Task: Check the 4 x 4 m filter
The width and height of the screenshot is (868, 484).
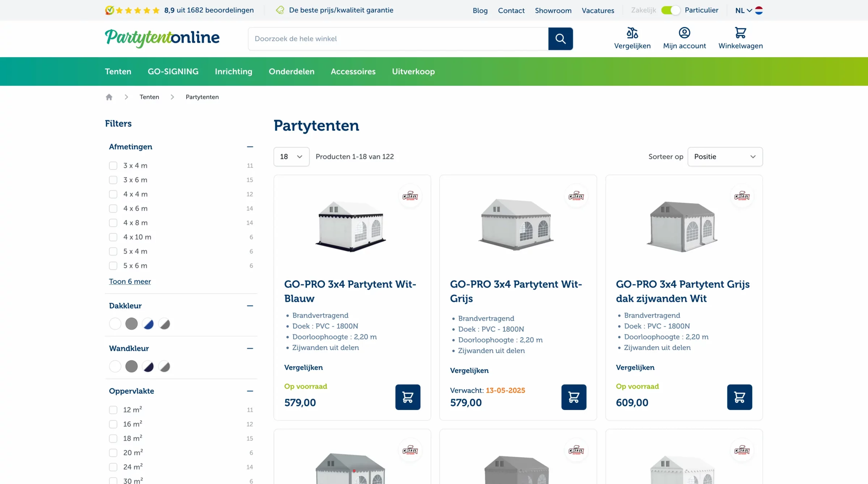Action: pyautogui.click(x=113, y=194)
